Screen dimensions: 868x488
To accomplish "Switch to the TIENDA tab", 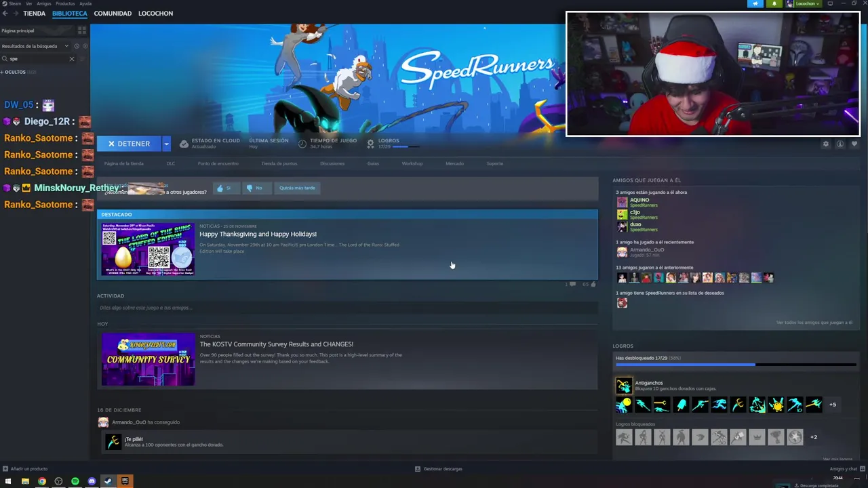I will pos(35,14).
